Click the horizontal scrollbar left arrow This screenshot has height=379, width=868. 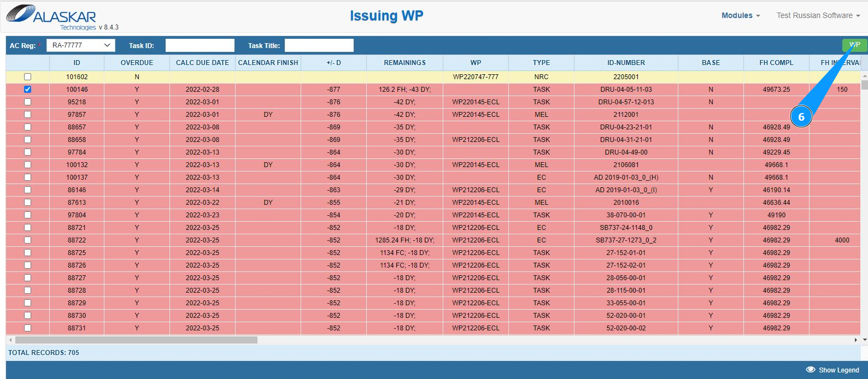coord(10,340)
